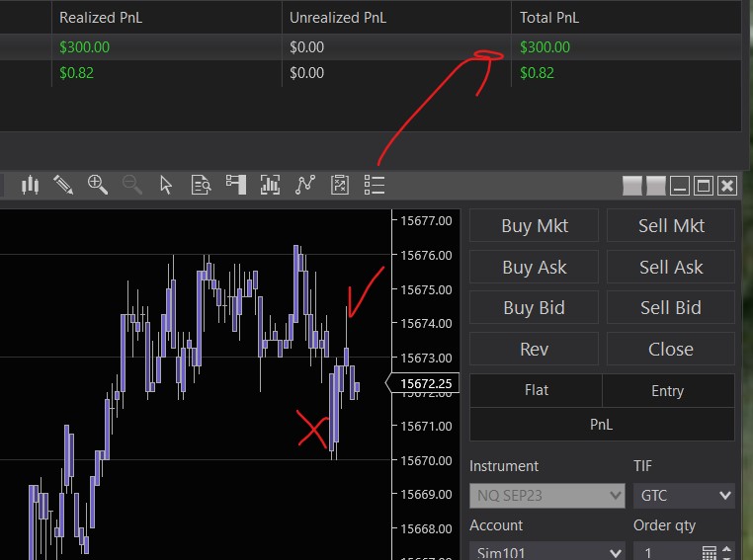Viewport: 753px width, 560px height.
Task: Click the 15674.00 price axis label
Action: pyautogui.click(x=426, y=323)
